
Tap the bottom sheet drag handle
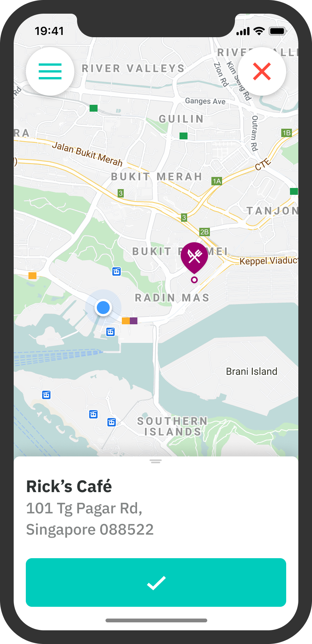pos(156,461)
